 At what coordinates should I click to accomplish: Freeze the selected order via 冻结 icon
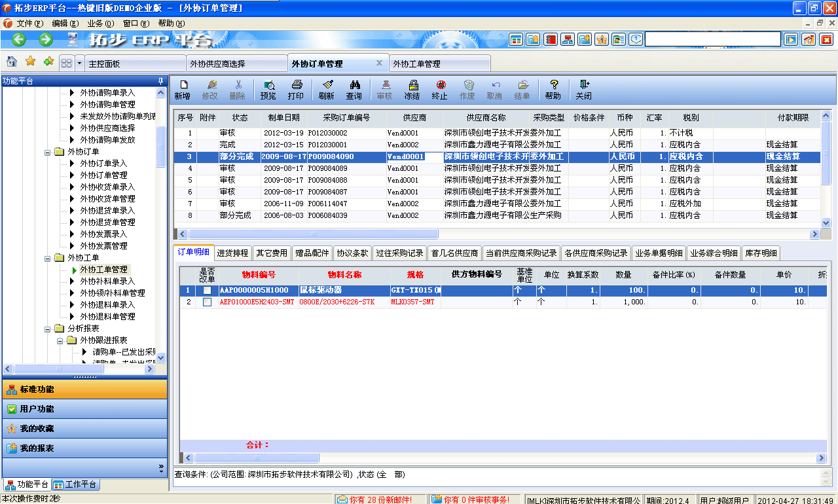click(x=413, y=90)
